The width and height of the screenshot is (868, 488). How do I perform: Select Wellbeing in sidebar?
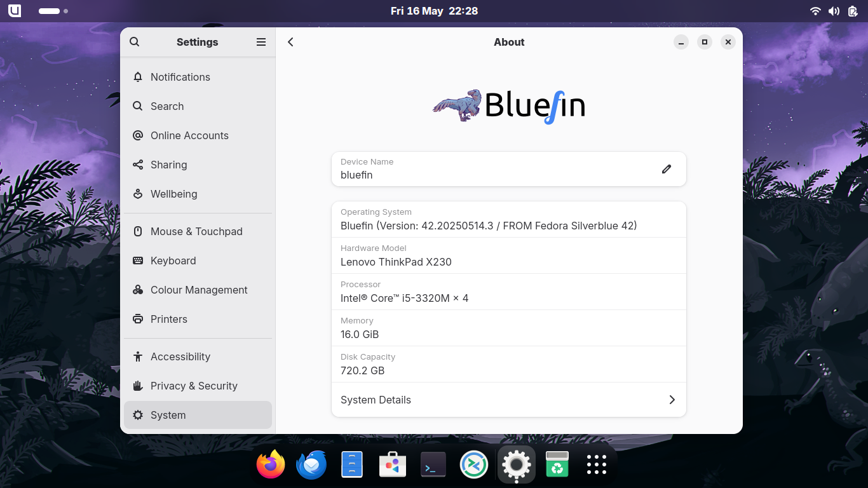(198, 194)
